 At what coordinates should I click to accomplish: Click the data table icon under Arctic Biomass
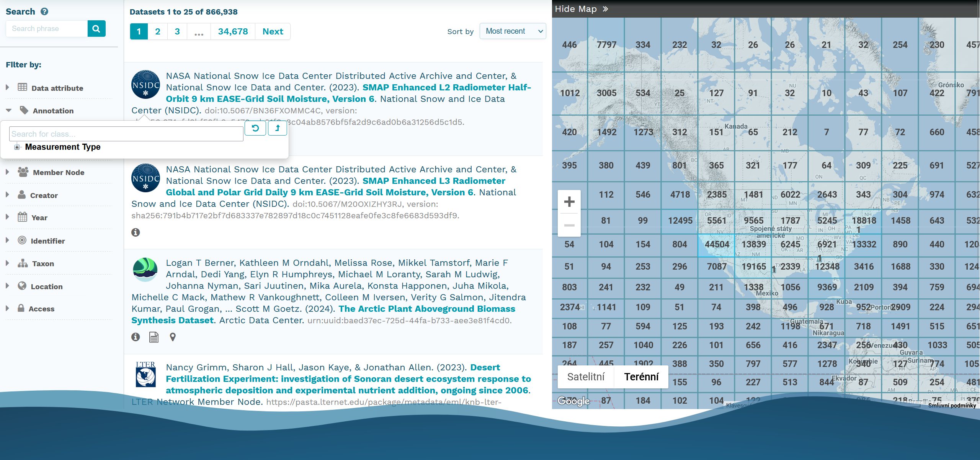[154, 337]
